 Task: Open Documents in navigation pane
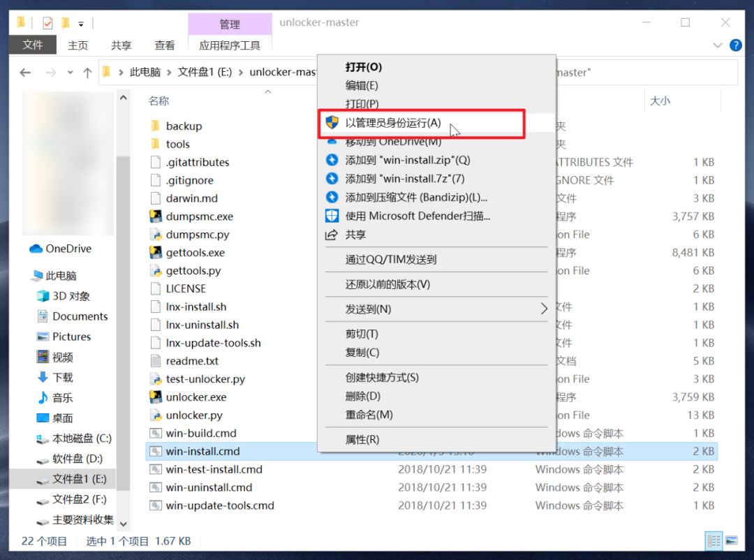(x=72, y=316)
